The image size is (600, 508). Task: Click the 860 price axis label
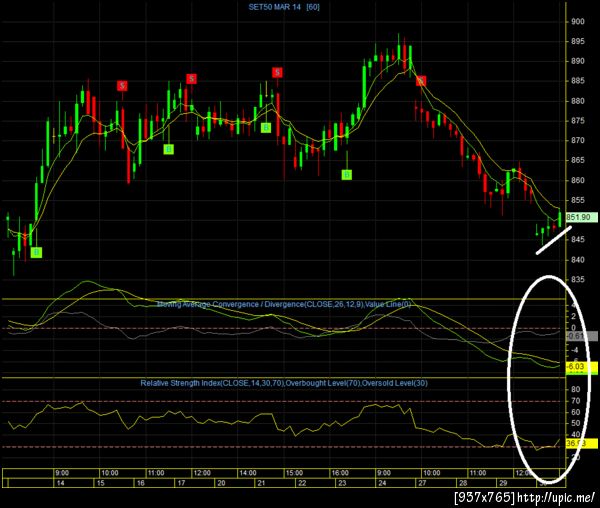(x=578, y=180)
